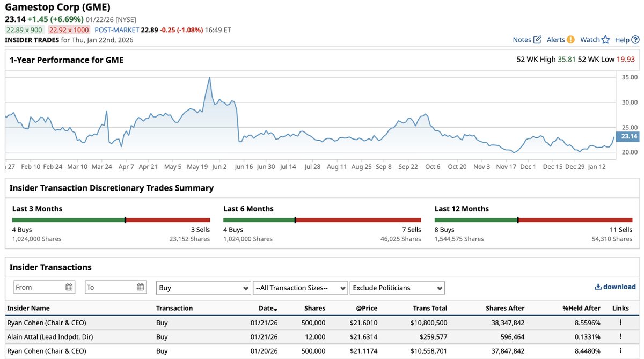Image resolution: width=644 pixels, height=359 pixels.
Task: Click the Watch star icon
Action: pos(606,40)
